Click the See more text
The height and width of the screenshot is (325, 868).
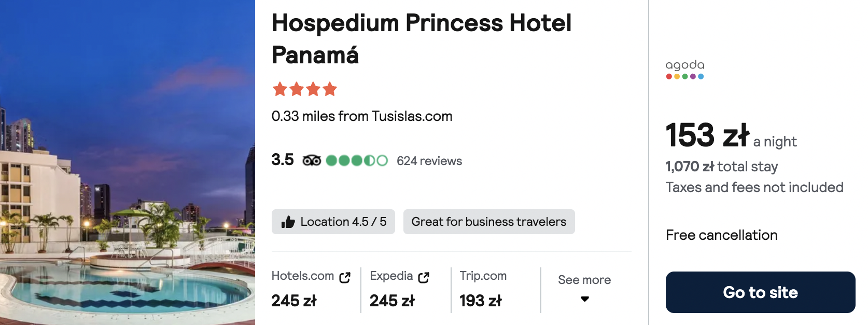584,280
